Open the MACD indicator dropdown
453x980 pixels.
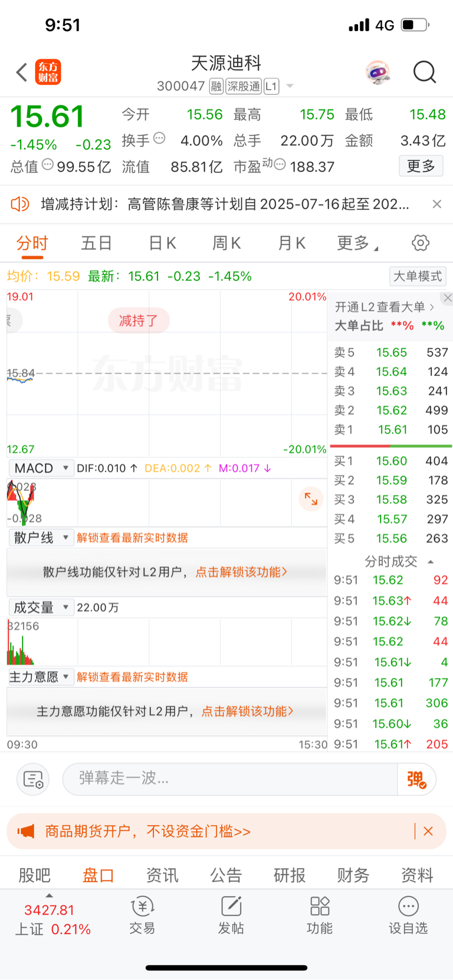coord(41,468)
